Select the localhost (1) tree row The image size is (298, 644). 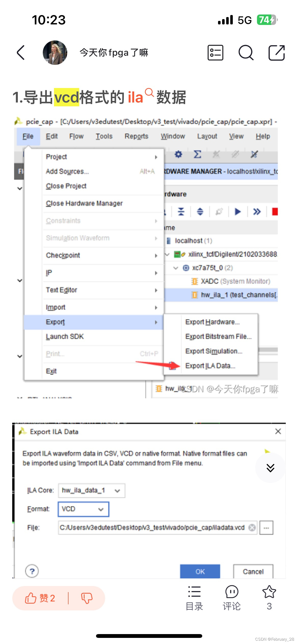[221, 241]
